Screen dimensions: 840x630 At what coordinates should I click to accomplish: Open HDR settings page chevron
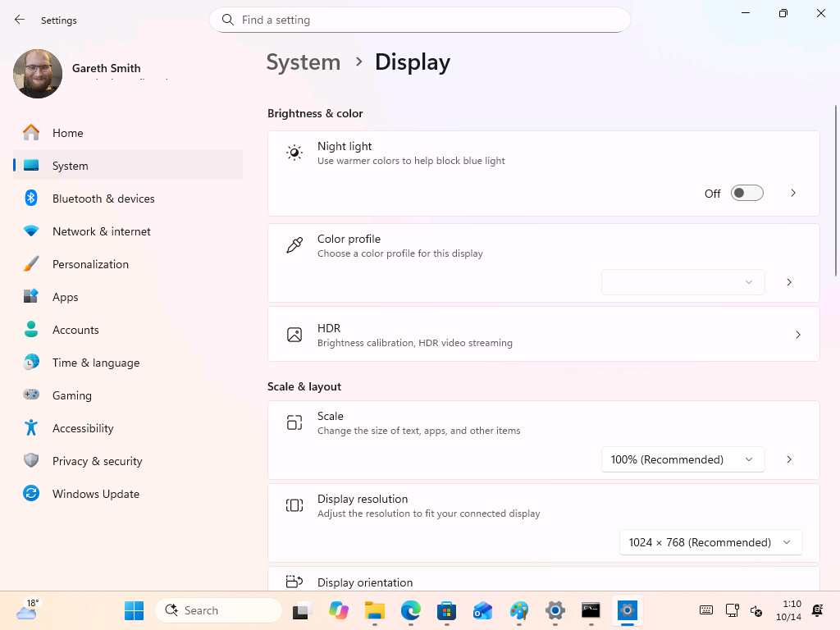[798, 335]
